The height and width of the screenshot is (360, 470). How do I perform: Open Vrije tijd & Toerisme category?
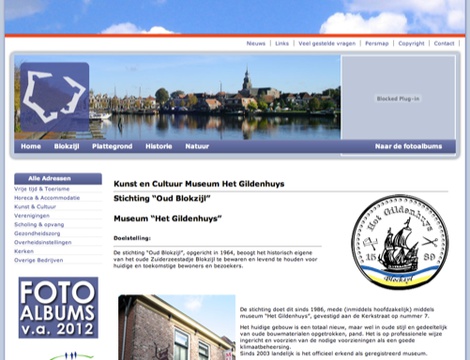42,189
